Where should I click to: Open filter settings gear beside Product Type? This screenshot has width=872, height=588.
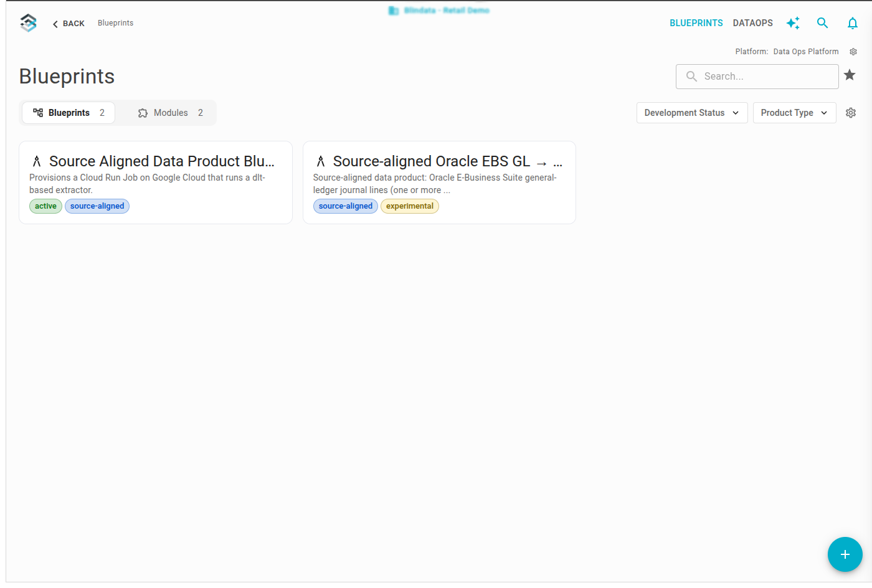[x=851, y=113]
